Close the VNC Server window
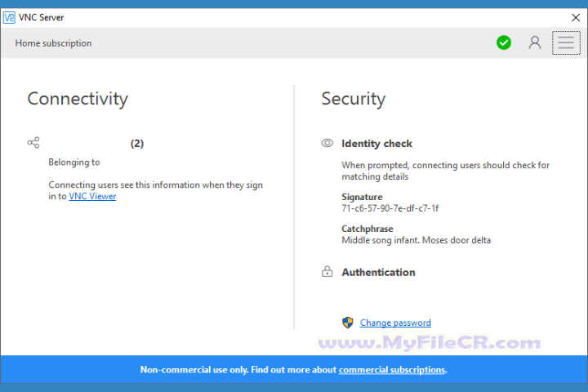The width and height of the screenshot is (588, 392). [x=576, y=18]
